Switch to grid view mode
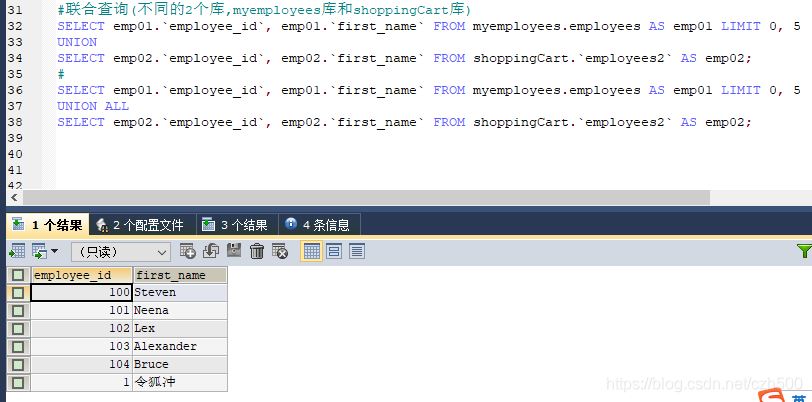812x402 pixels. tap(311, 251)
